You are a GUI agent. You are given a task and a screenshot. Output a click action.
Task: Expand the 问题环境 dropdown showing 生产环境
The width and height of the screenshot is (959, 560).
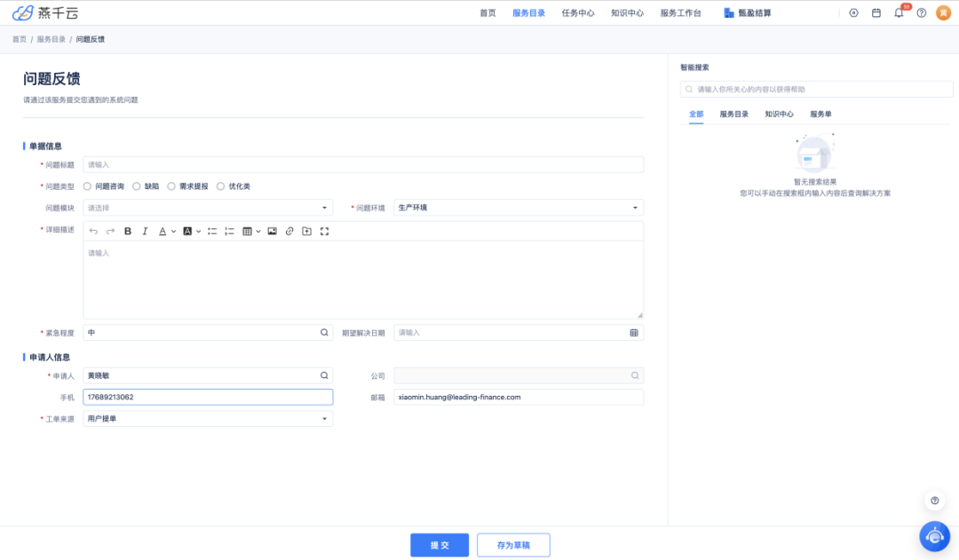[519, 208]
